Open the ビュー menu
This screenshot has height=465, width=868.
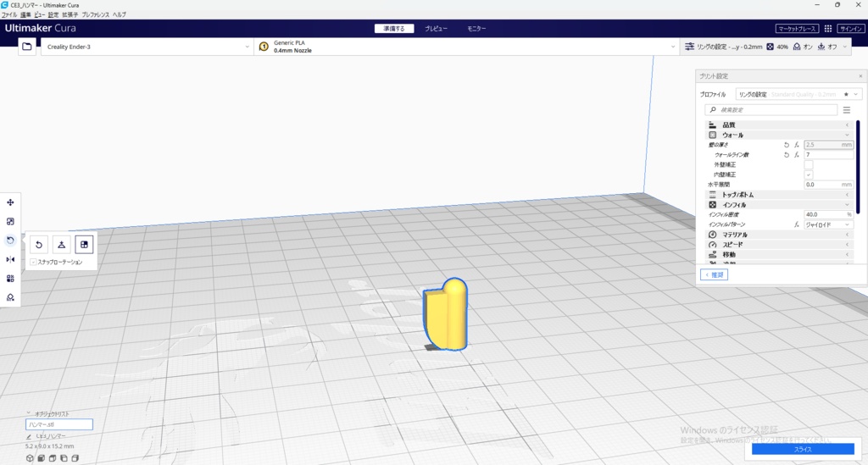point(40,15)
